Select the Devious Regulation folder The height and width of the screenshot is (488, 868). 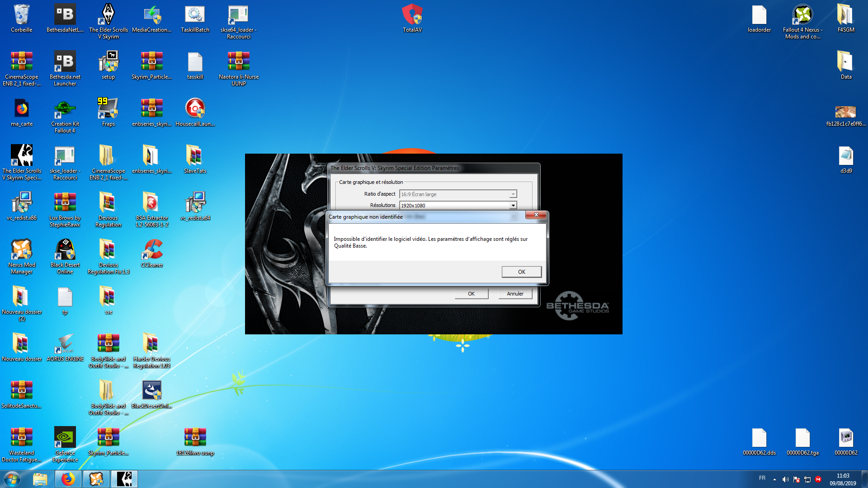click(x=108, y=210)
